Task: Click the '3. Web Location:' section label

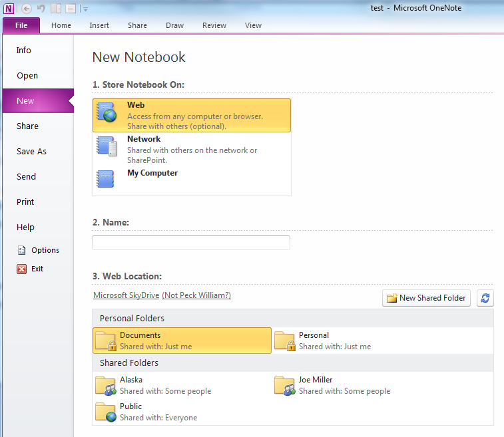Action: pyautogui.click(x=127, y=277)
